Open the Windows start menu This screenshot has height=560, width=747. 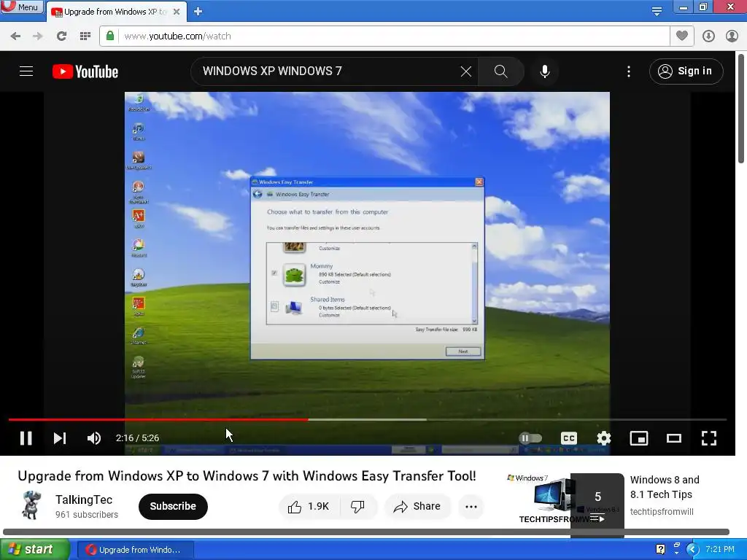(34, 550)
